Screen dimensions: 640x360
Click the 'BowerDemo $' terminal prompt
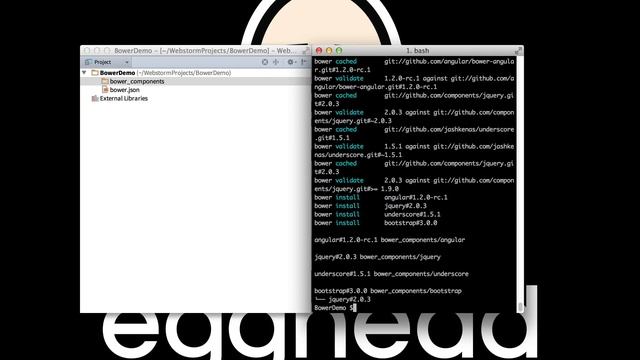coord(333,308)
